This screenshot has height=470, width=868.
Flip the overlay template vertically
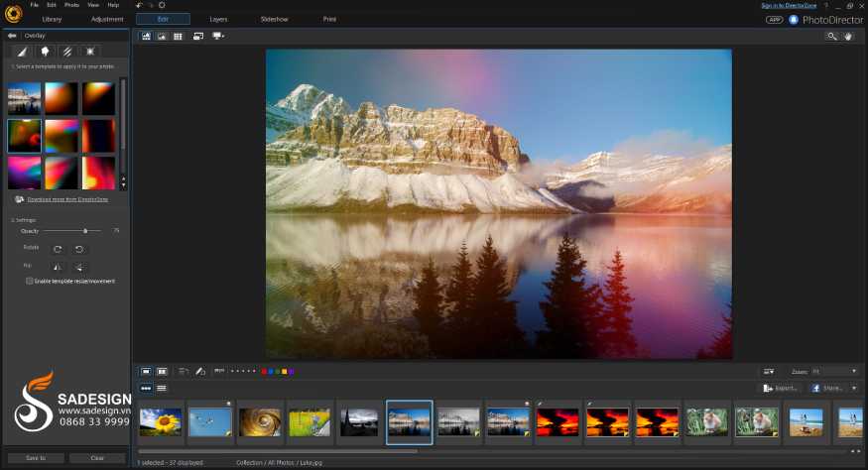(79, 268)
